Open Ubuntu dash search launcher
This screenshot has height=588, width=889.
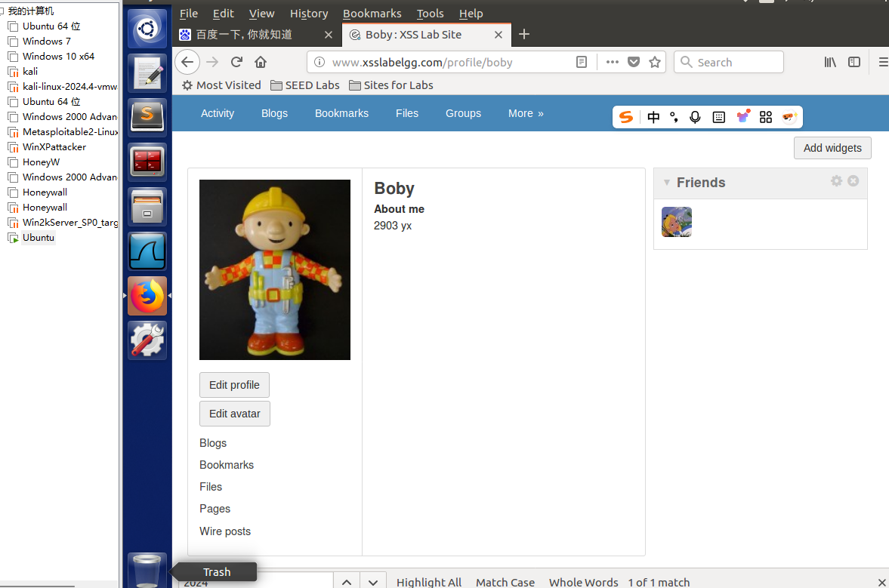pyautogui.click(x=147, y=29)
